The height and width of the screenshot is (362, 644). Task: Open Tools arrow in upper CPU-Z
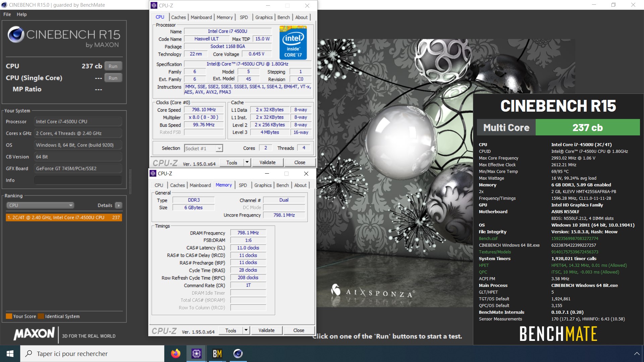click(x=247, y=163)
